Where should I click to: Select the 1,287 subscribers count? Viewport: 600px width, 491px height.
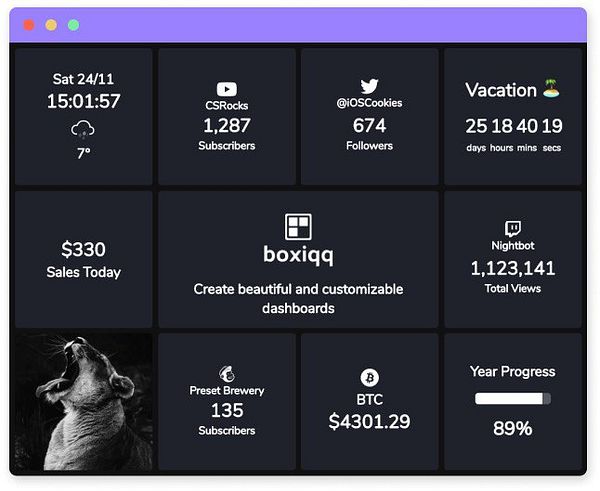click(x=227, y=126)
